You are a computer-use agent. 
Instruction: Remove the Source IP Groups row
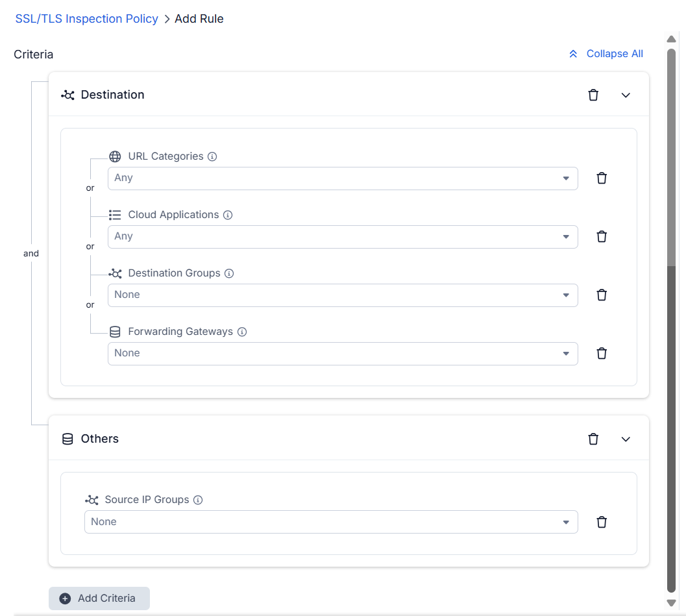(x=602, y=522)
